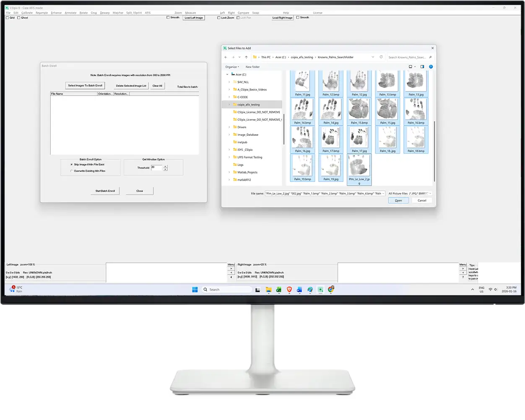
Task: Select thumbnail Palm_13.bmp
Action: click(387, 84)
